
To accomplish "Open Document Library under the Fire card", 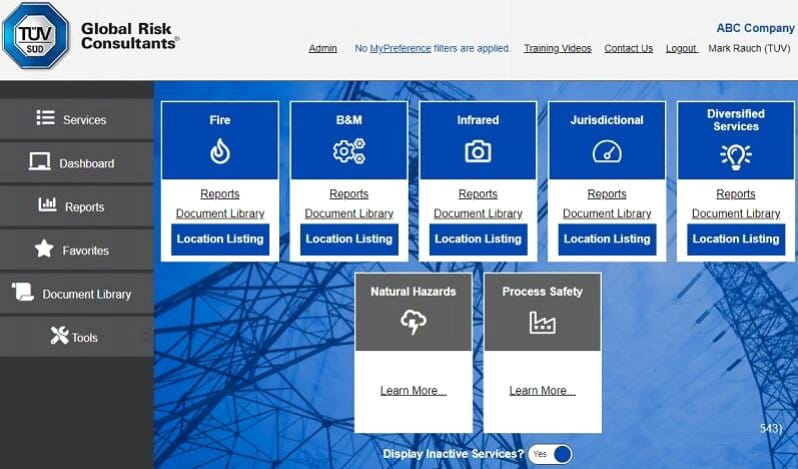I will [x=220, y=214].
